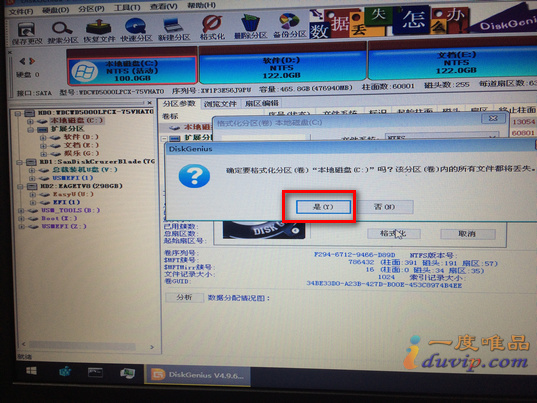Click the computer icon on the taskbar
The width and height of the screenshot is (537, 403).
point(128,373)
